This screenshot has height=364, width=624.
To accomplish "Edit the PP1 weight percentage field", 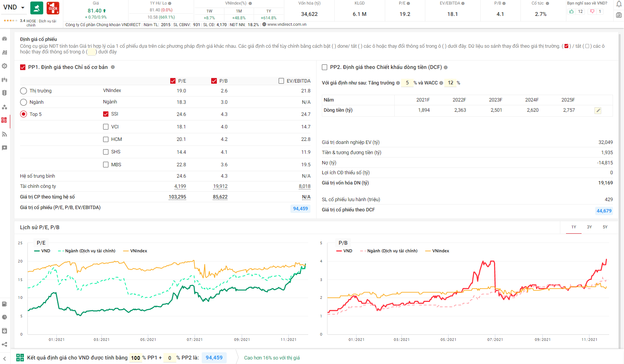I will point(136,358).
